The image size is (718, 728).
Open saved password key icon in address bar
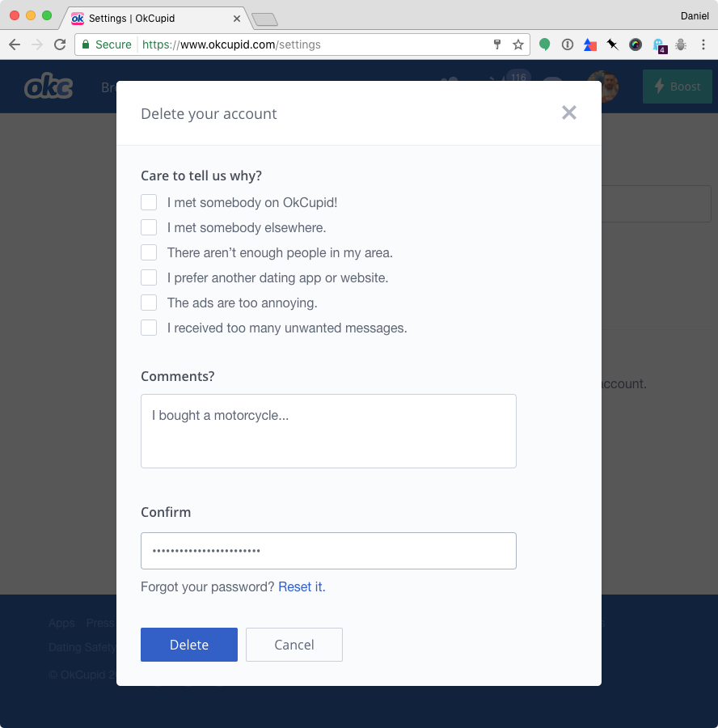click(497, 44)
